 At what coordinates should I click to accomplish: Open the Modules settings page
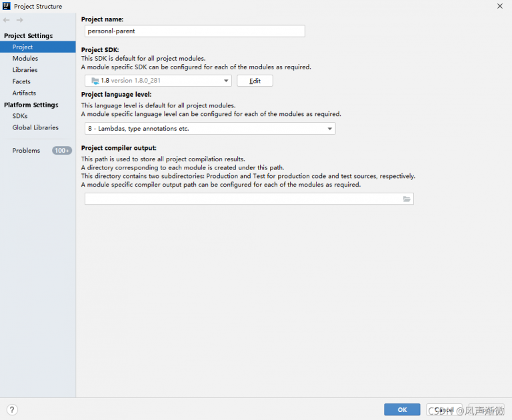click(25, 59)
